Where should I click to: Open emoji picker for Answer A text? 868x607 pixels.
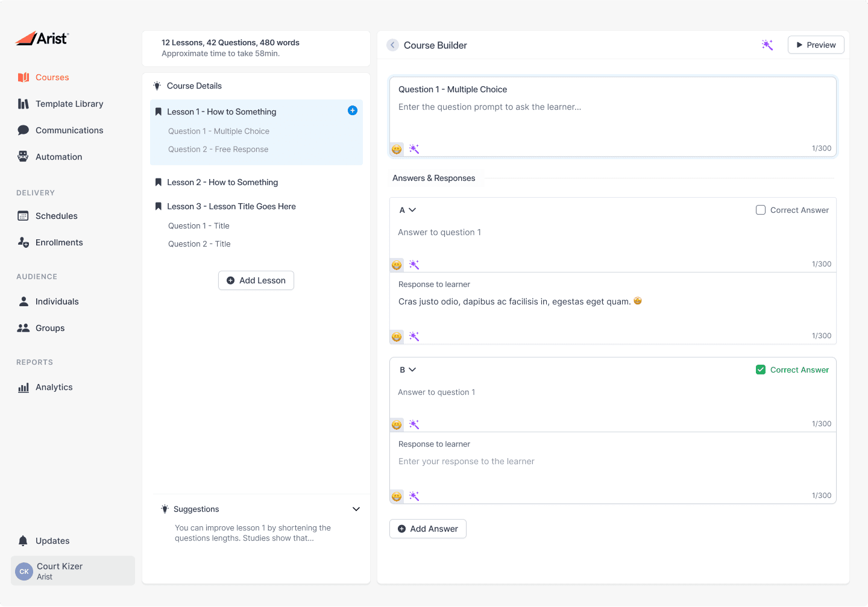point(397,265)
